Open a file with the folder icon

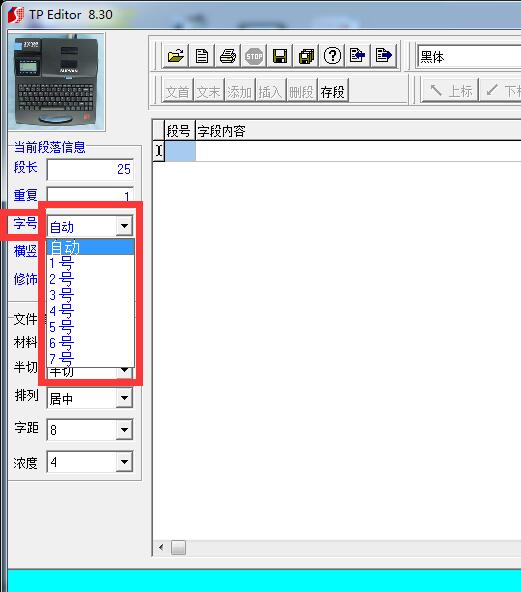pyautogui.click(x=176, y=56)
